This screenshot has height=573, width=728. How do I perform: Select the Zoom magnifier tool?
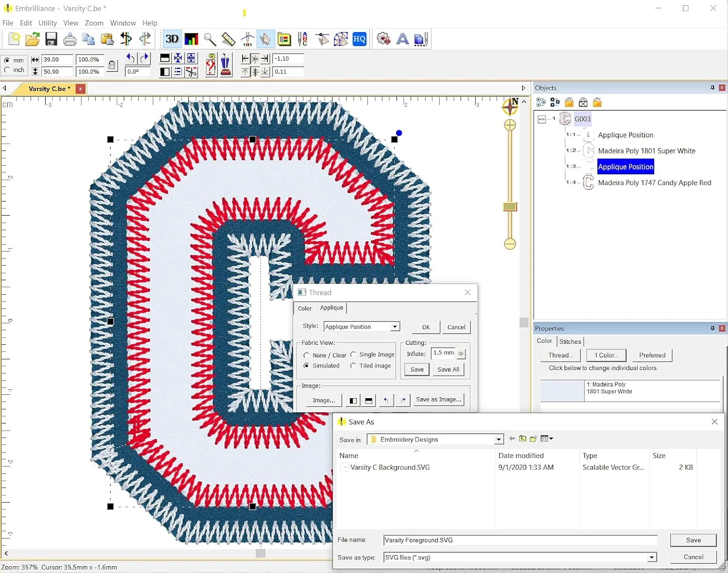210,39
